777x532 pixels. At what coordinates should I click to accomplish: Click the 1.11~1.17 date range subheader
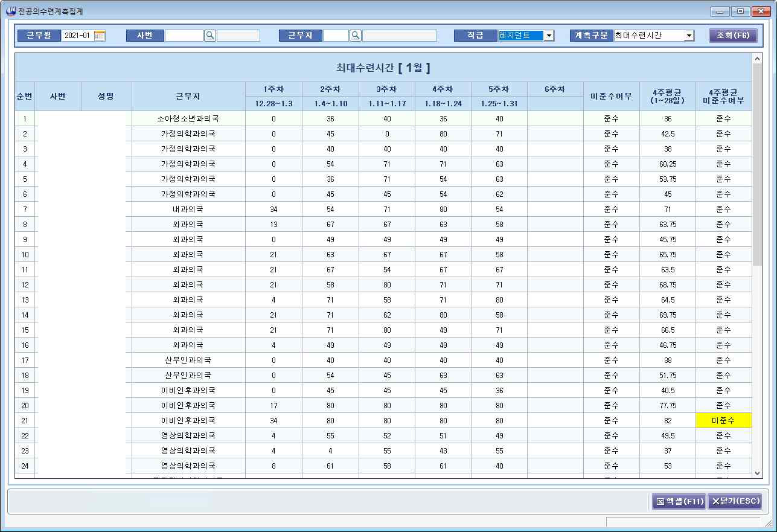pyautogui.click(x=387, y=104)
